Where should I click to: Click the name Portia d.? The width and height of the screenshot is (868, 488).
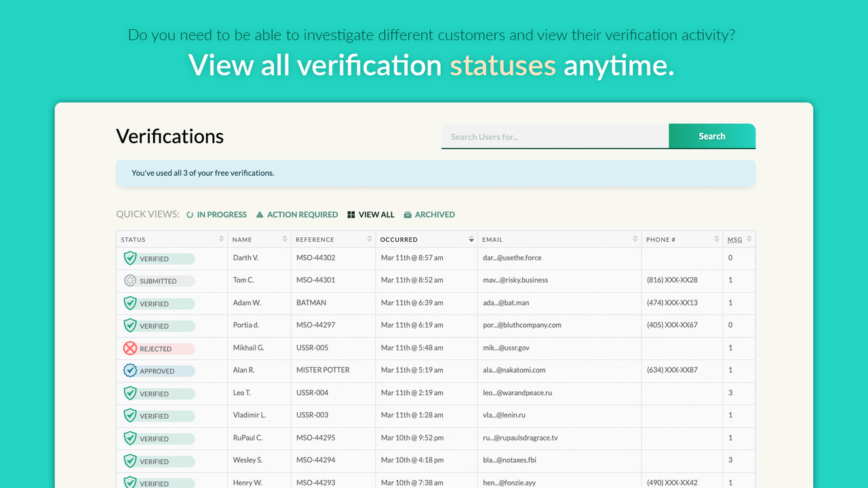pos(246,325)
